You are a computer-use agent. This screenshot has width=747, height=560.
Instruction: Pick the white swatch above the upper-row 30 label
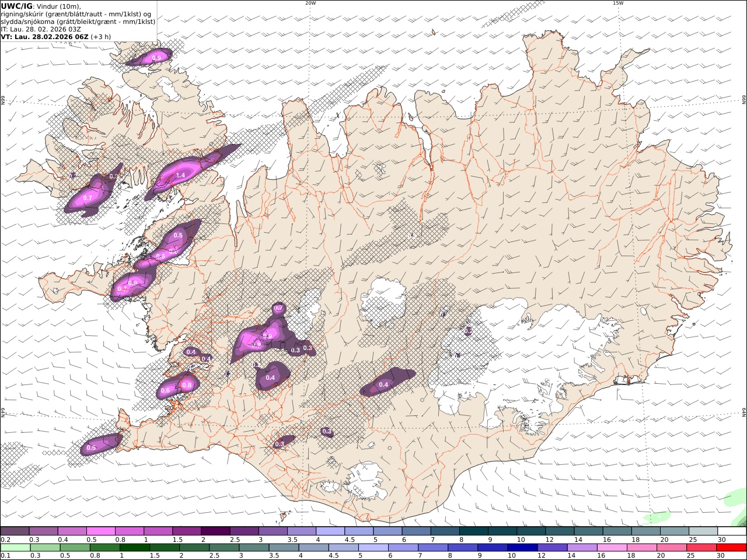pyautogui.click(x=732, y=531)
